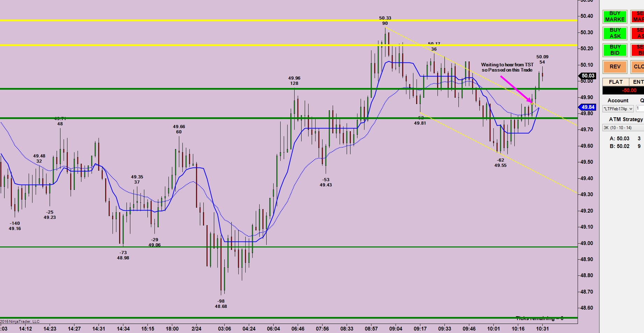Click the 49.55 swing low label
Screen dimensions: 644x333
point(500,165)
